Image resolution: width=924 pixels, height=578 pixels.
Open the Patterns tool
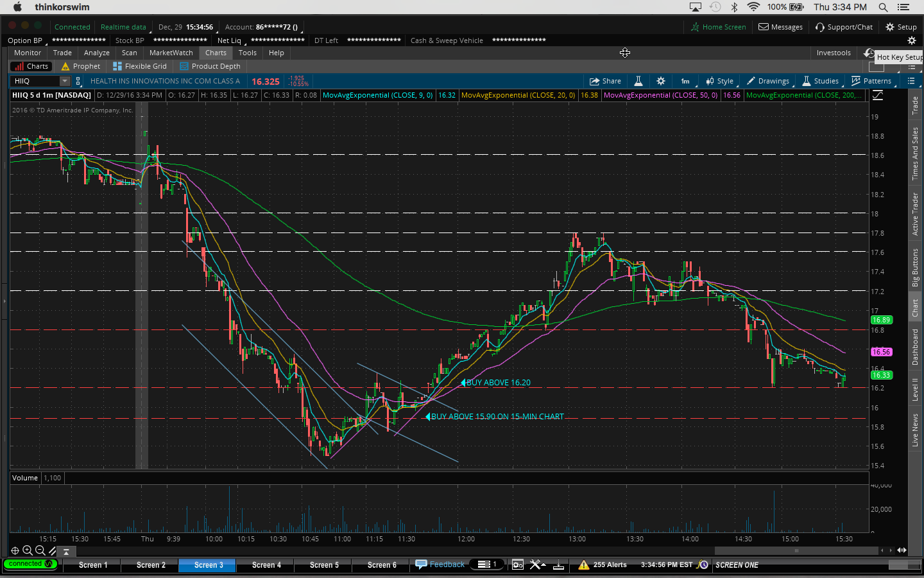tap(871, 81)
